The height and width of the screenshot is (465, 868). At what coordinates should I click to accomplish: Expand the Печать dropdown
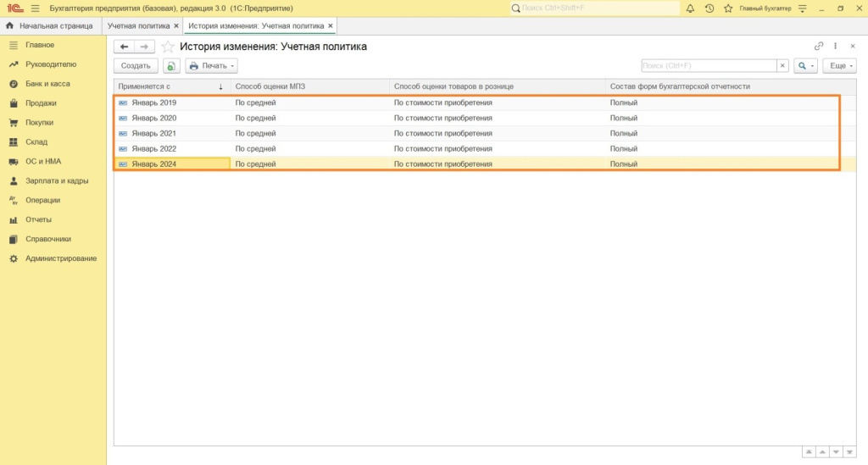211,66
